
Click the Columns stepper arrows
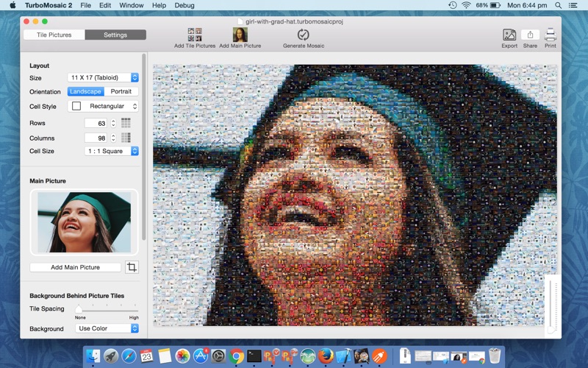click(x=113, y=138)
